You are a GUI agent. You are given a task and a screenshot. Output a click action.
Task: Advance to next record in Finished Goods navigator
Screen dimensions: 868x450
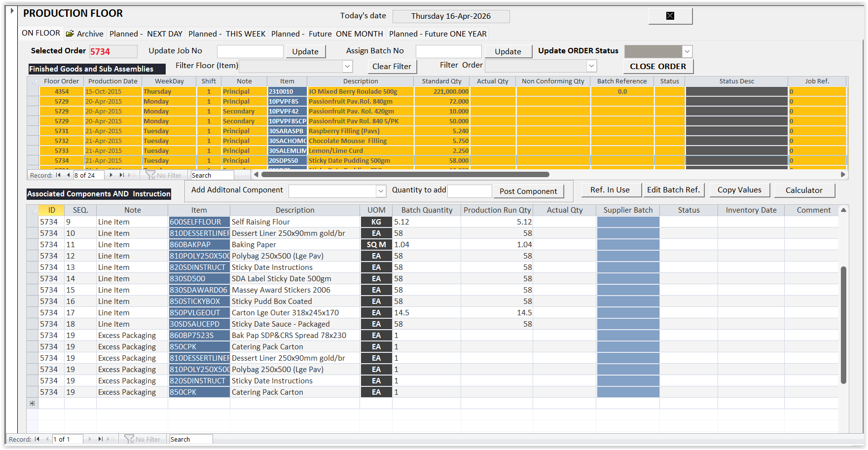pyautogui.click(x=111, y=175)
